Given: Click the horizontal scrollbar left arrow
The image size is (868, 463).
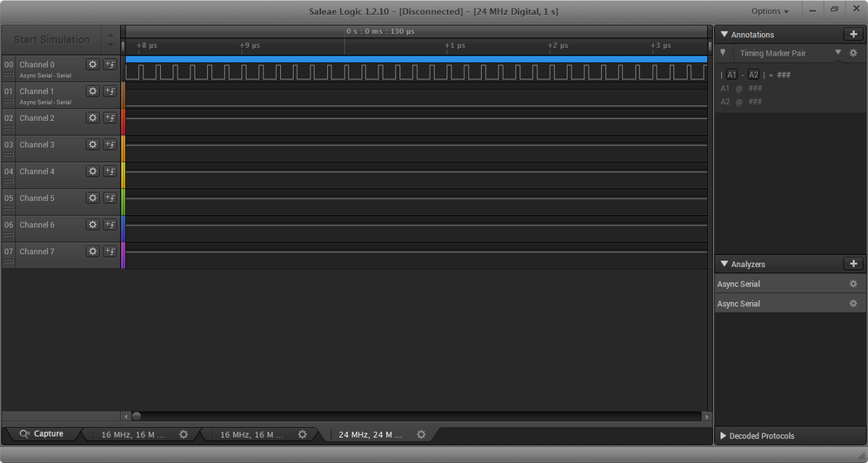Looking at the screenshot, I should click(x=126, y=416).
